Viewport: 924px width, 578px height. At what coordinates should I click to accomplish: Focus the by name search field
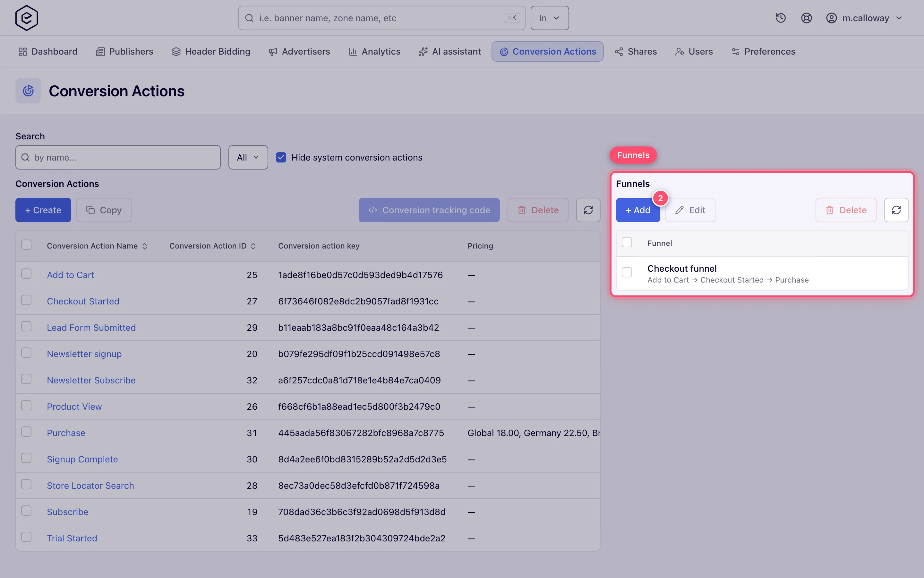[118, 157]
